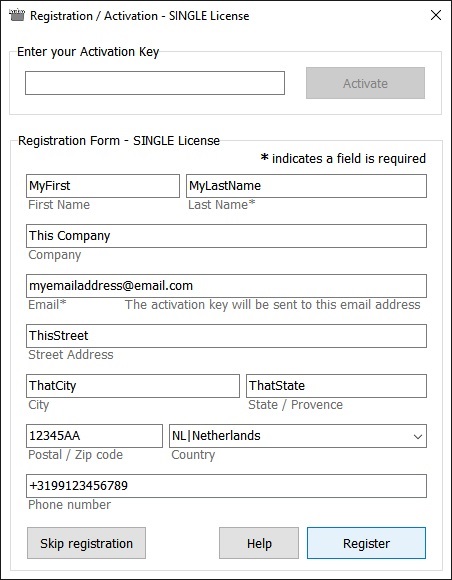Click the Activation Key input field
The image size is (452, 580).
[155, 83]
